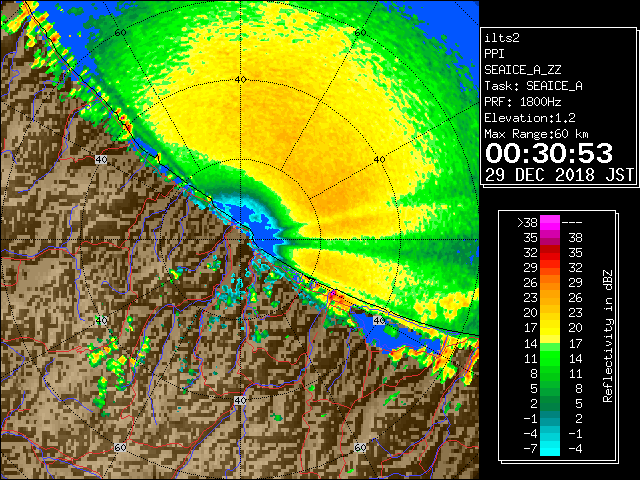Click the "40" range label north of radar centre

point(240,80)
